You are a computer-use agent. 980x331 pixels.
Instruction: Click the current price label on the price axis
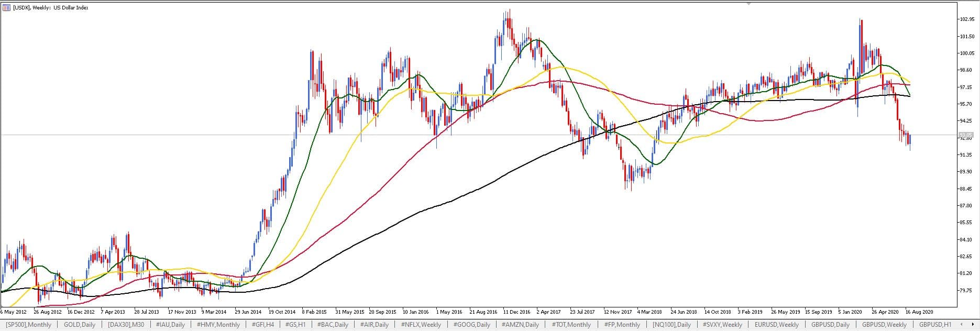(x=966, y=135)
